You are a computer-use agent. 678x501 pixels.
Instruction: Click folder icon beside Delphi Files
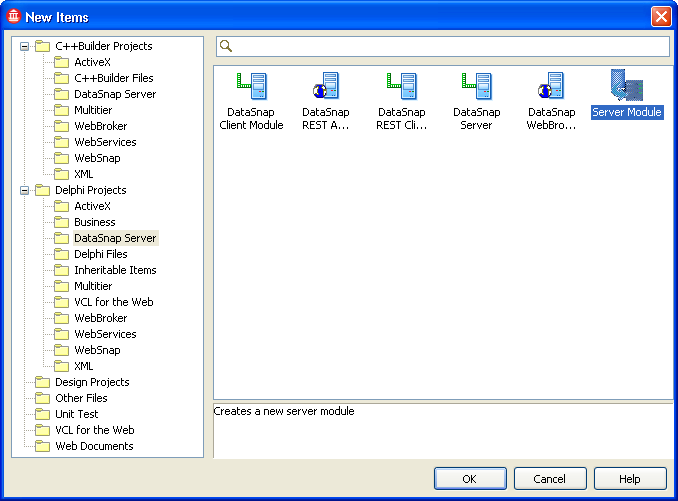(x=61, y=254)
